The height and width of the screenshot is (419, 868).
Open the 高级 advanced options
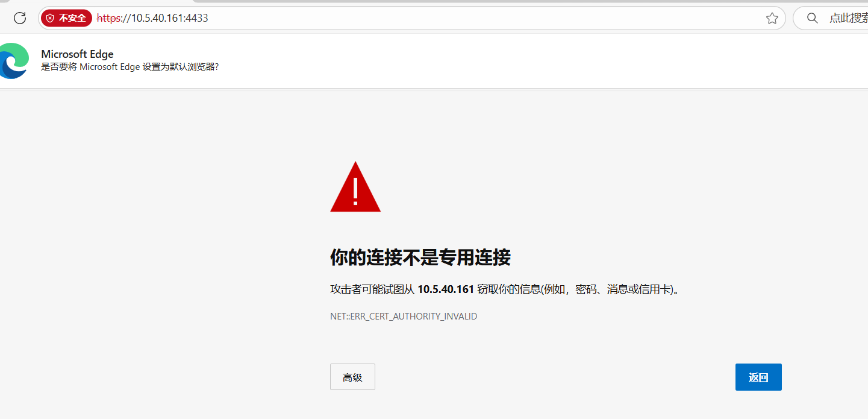tap(352, 377)
